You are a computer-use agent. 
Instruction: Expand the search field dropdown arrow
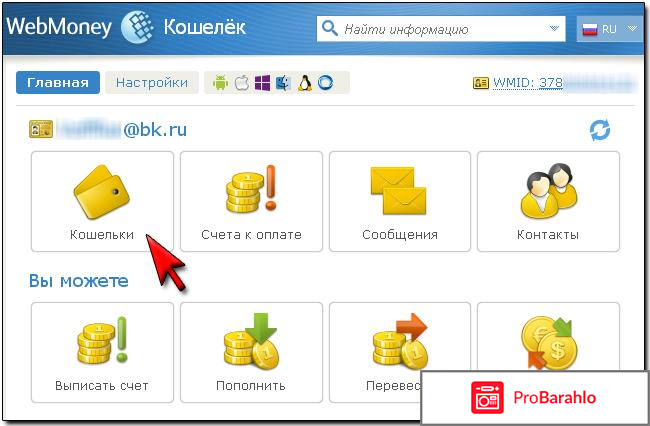554,29
